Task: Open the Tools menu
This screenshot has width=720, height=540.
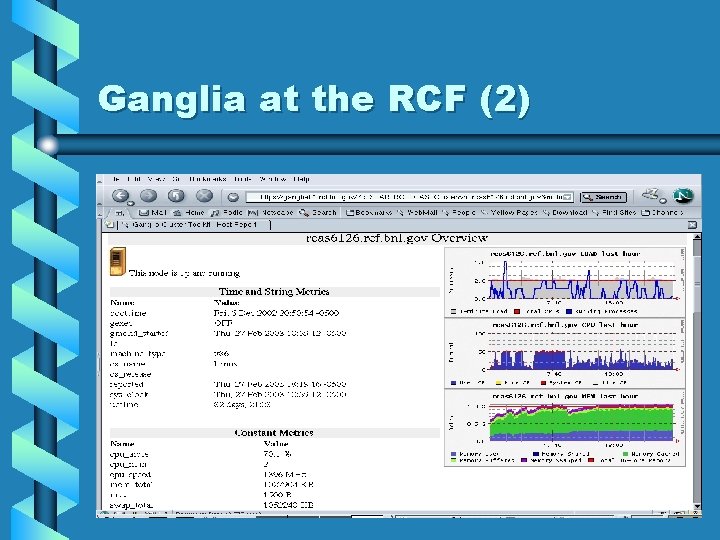Action: (x=242, y=179)
